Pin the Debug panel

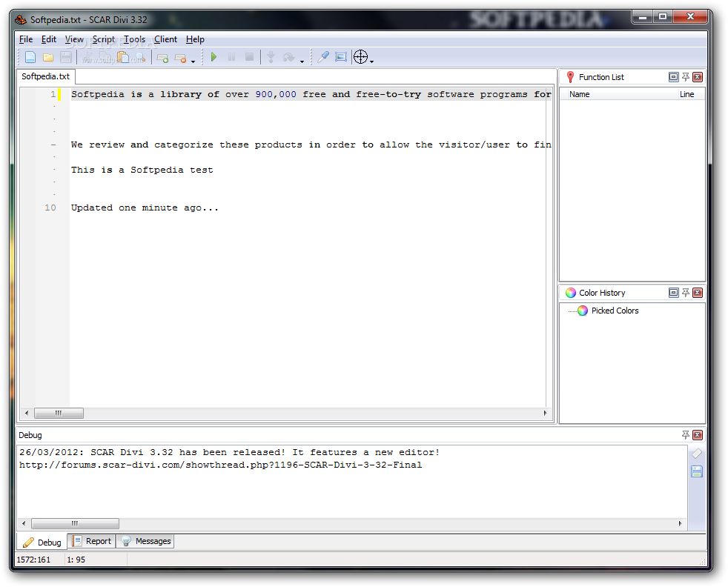coord(686,435)
